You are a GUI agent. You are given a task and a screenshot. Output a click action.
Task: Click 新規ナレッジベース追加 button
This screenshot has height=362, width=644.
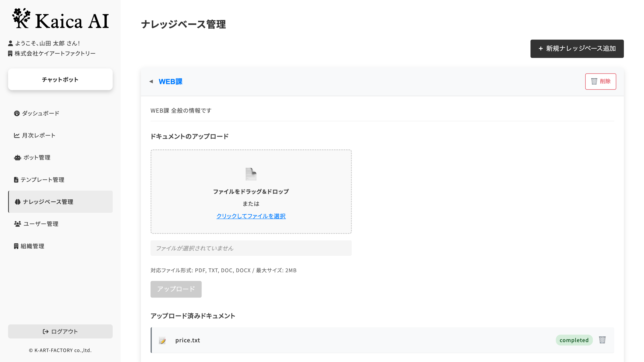(577, 48)
